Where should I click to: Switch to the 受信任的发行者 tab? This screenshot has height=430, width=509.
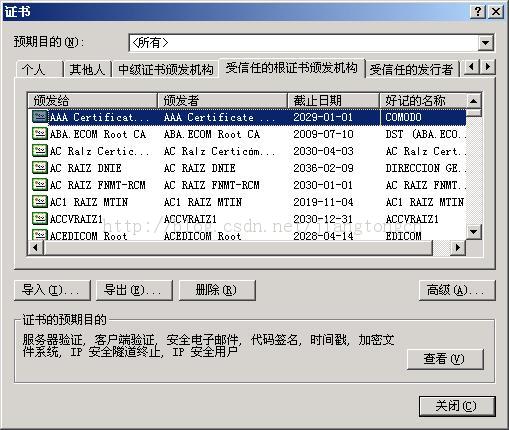click(411, 69)
